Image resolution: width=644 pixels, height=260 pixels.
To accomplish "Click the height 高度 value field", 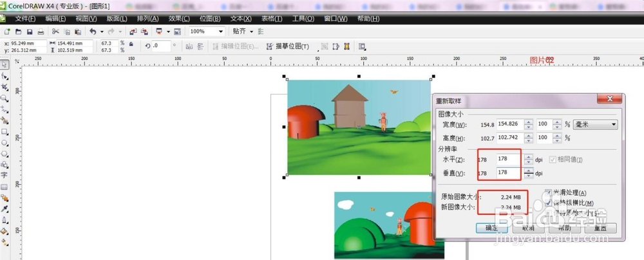I will 509,138.
